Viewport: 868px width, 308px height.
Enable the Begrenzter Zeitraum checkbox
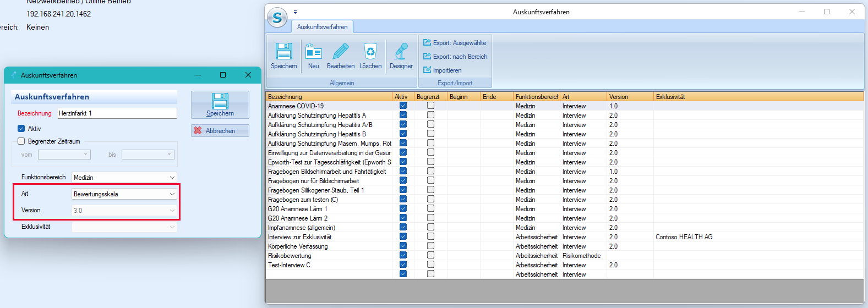pyautogui.click(x=21, y=141)
